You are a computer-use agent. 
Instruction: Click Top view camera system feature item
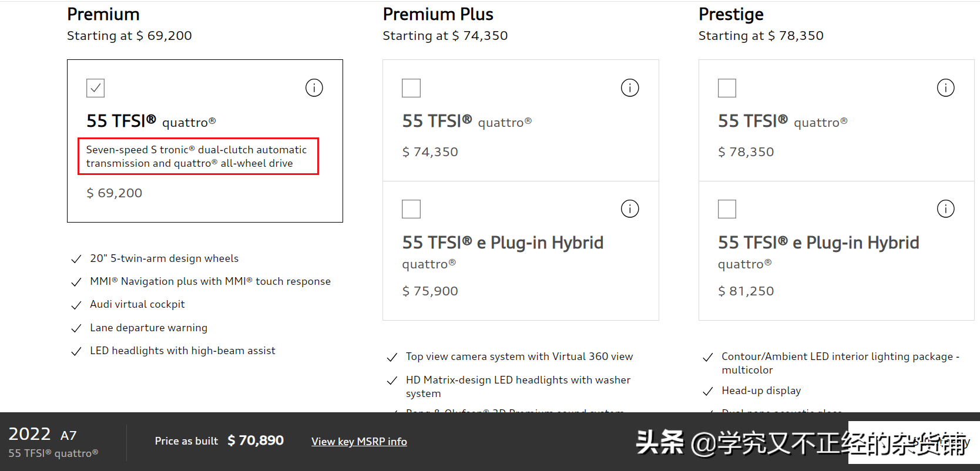click(x=519, y=356)
